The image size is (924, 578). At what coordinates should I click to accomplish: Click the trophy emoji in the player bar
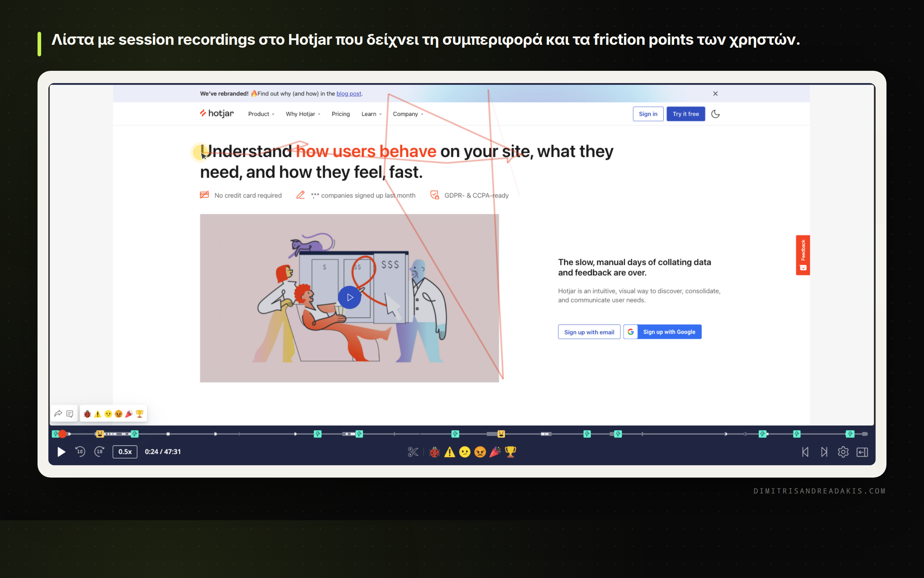point(510,452)
